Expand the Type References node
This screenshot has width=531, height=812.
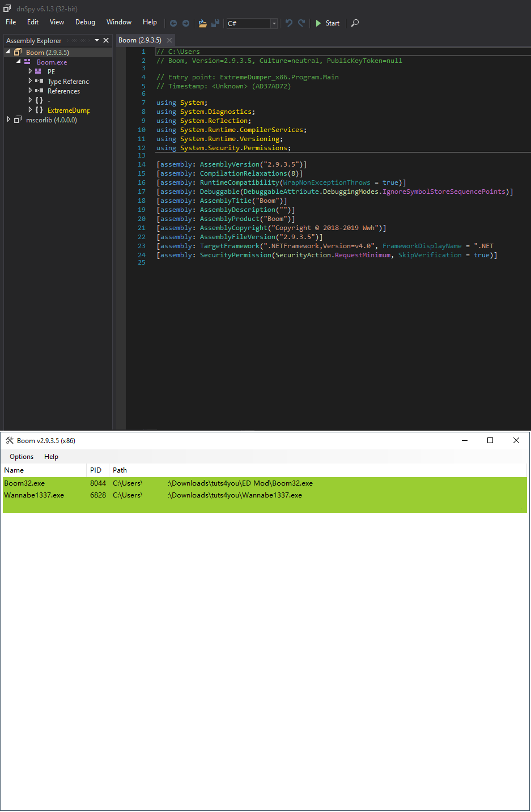pyautogui.click(x=30, y=81)
